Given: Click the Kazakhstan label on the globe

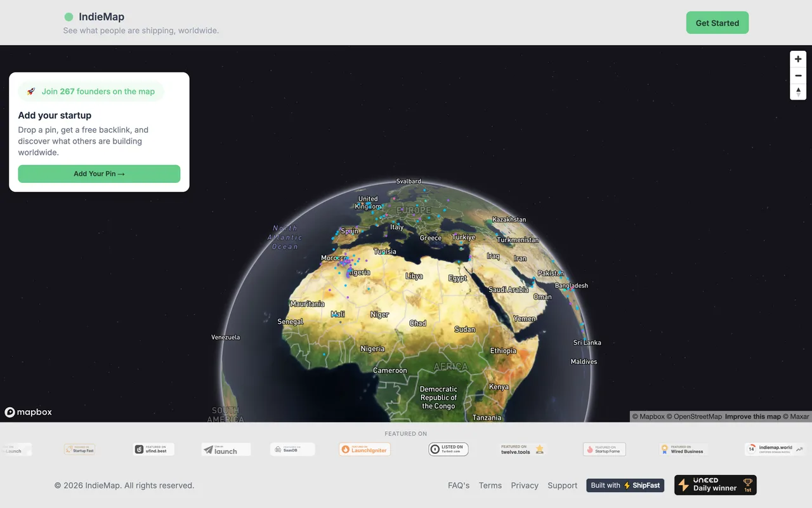Looking at the screenshot, I should [509, 220].
